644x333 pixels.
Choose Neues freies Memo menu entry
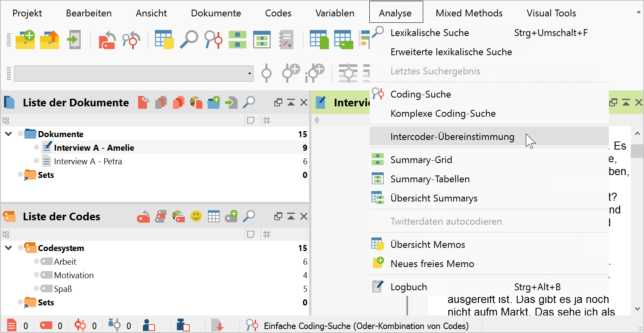pos(489,264)
